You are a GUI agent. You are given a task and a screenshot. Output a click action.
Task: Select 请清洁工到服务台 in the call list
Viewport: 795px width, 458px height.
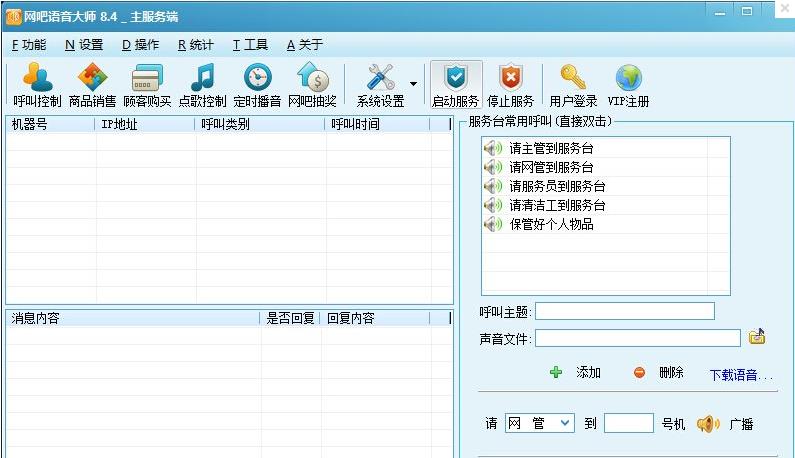click(x=557, y=205)
